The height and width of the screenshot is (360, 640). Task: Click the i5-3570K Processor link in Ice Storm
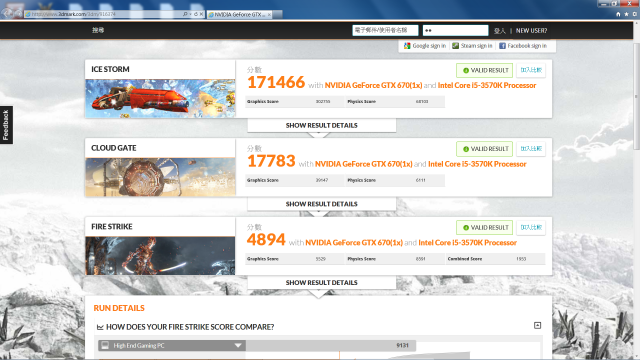487,85
